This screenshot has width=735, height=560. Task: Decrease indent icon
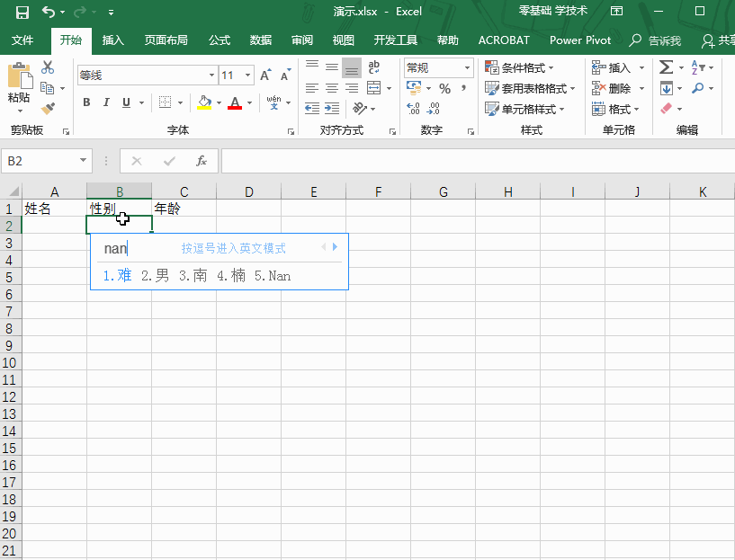(x=312, y=109)
